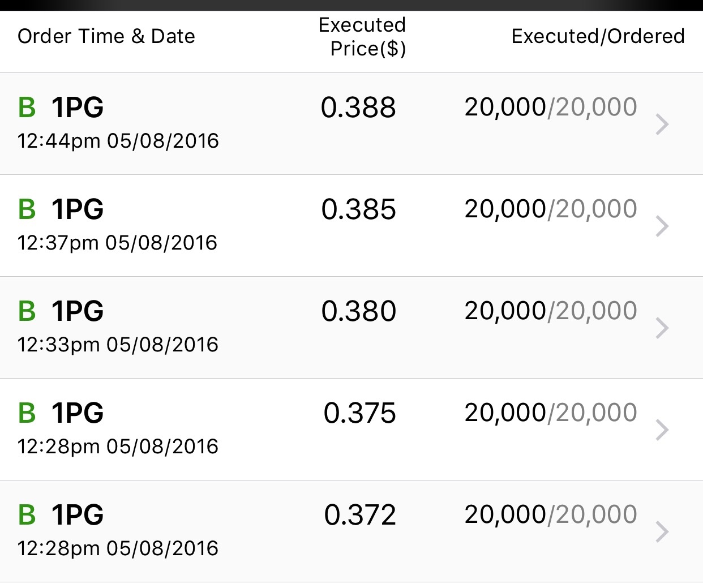Sort by Order Time & Date header
This screenshot has width=703, height=588.
[106, 36]
